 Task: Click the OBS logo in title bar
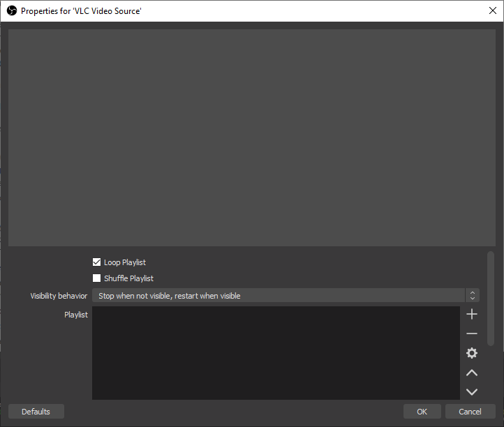tap(12, 11)
